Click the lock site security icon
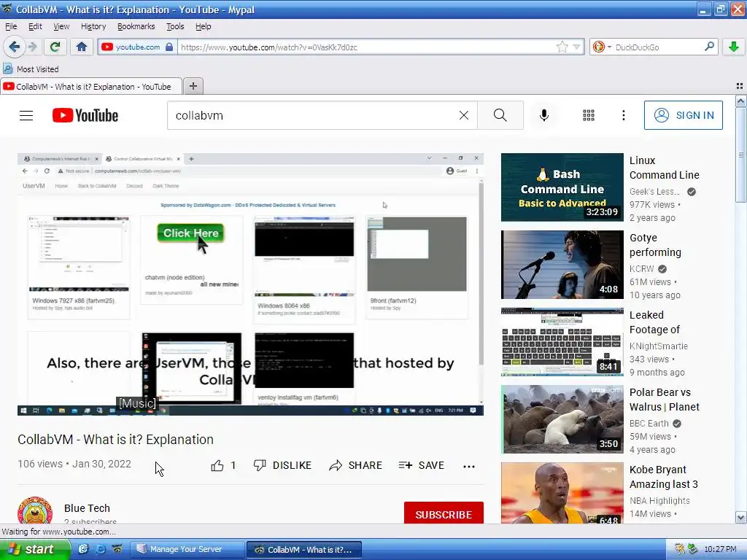Screen dimensions: 747x560 pyautogui.click(x=169, y=47)
